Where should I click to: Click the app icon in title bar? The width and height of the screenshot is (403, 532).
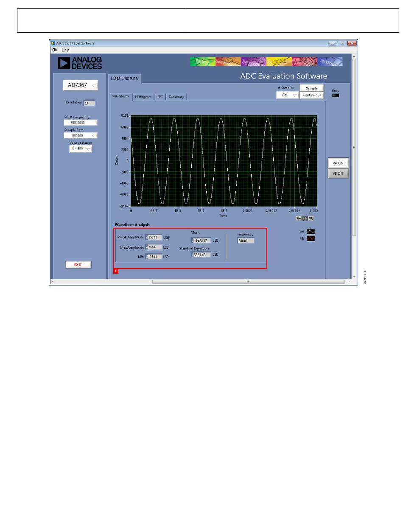click(53, 43)
